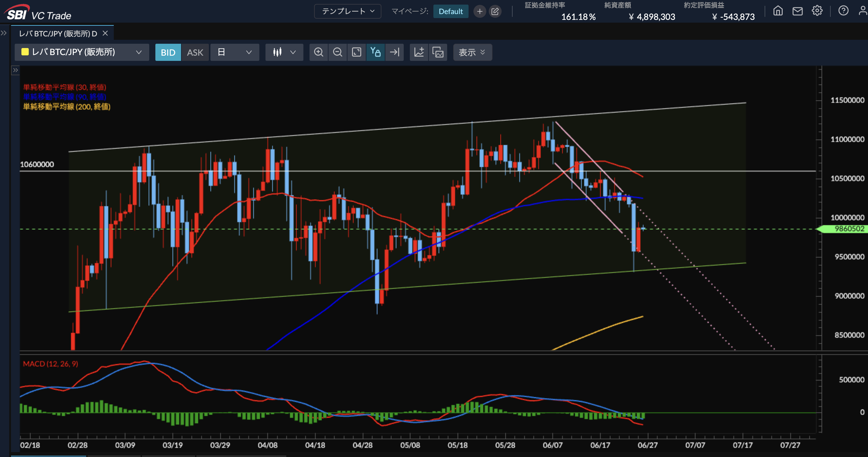Image resolution: width=868 pixels, height=457 pixels.
Task: Click the SBI VC Trade logo
Action: click(x=38, y=13)
